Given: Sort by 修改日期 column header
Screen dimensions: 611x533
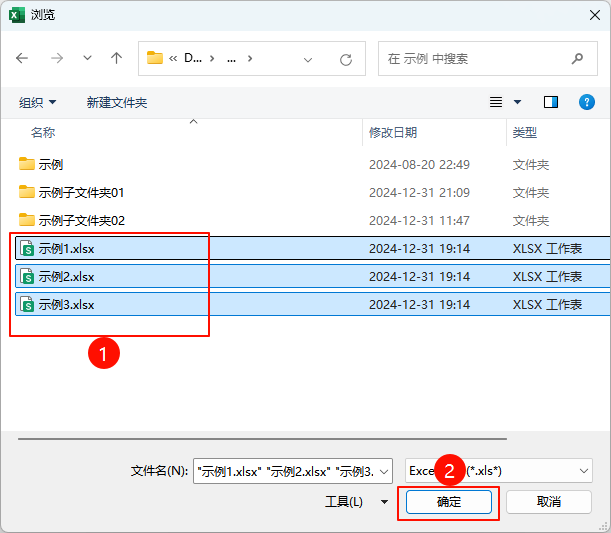Looking at the screenshot, I should 393,132.
